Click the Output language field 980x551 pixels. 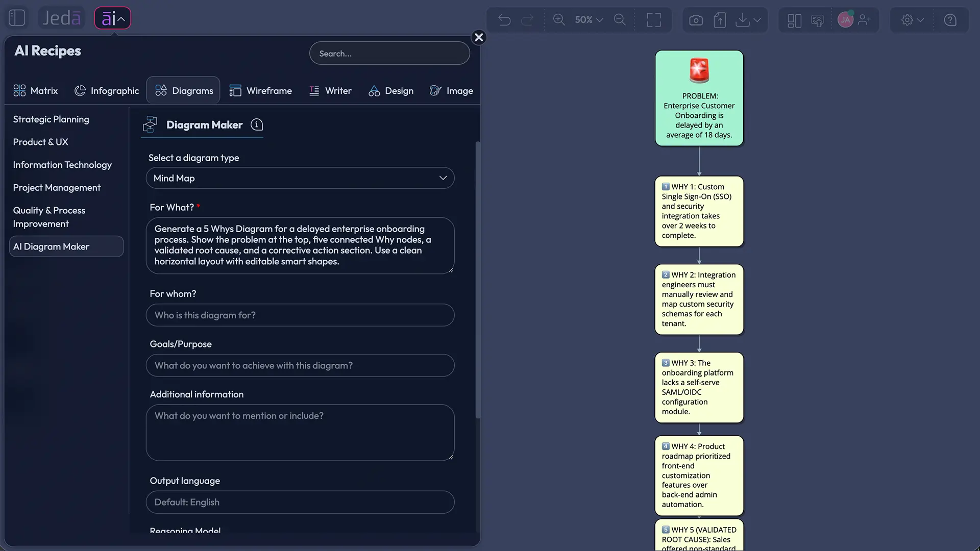[300, 502]
